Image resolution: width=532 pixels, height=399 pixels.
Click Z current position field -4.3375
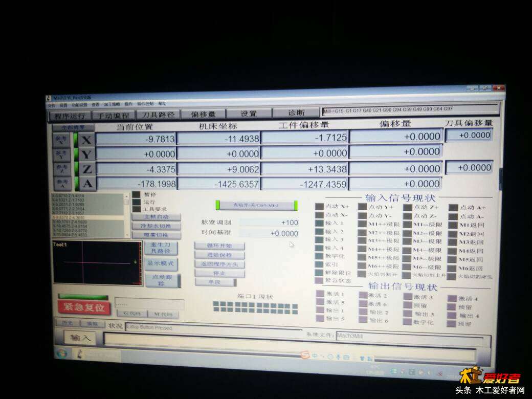[x=137, y=169]
